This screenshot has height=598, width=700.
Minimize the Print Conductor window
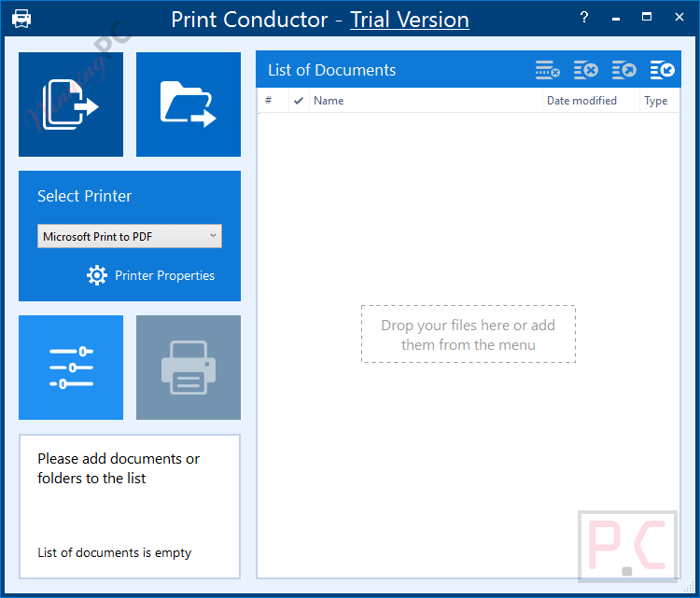(616, 18)
